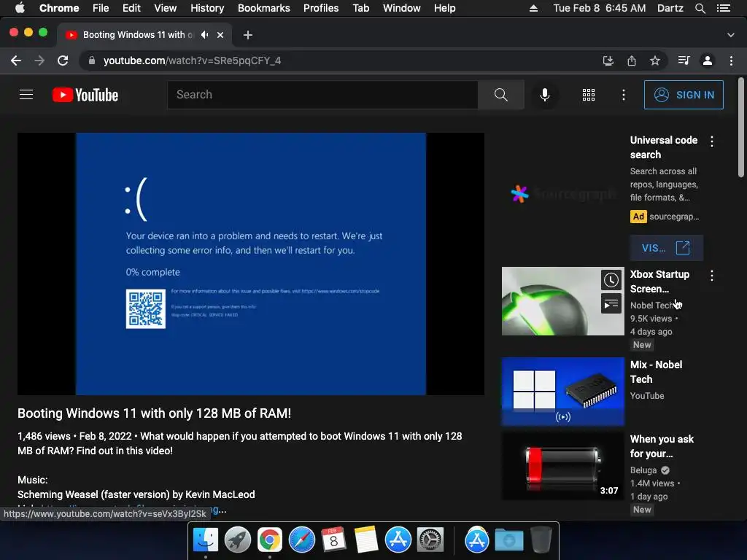Go back with the browser arrow
Viewport: 747px width, 560px height.
(x=16, y=61)
